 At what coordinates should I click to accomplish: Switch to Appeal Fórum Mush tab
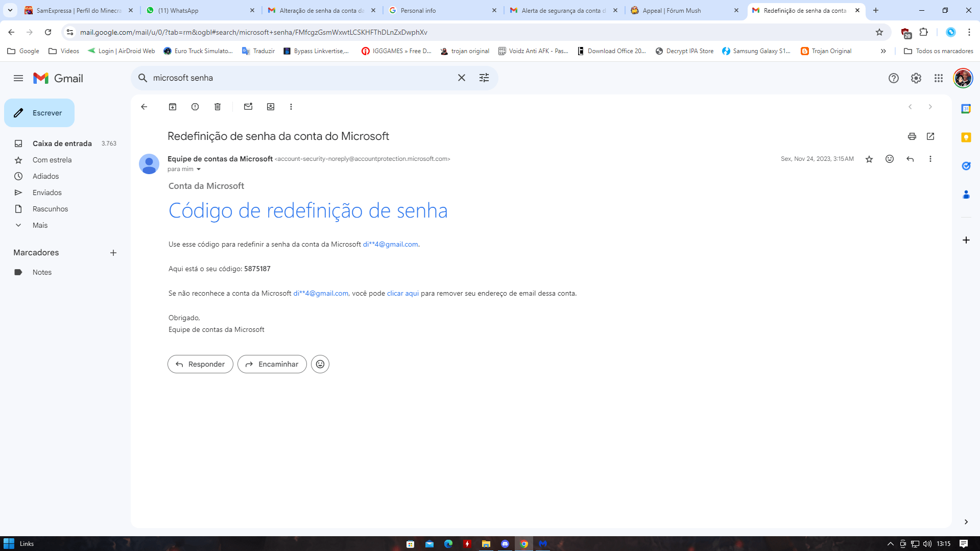[x=684, y=10]
